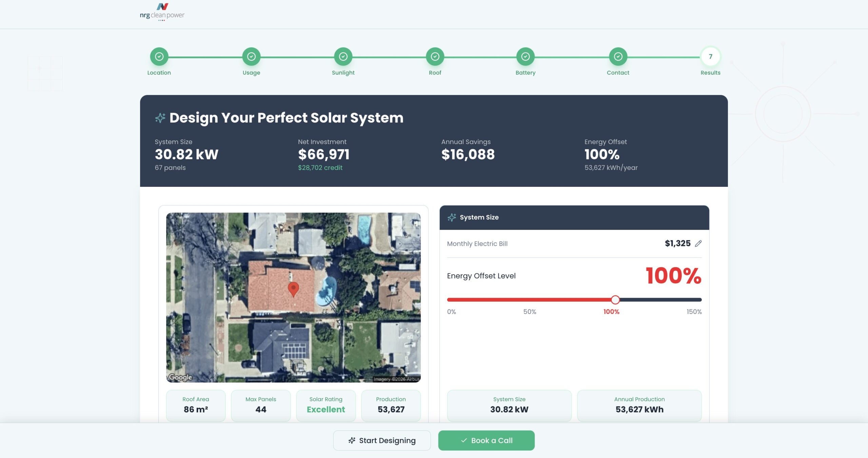The height and width of the screenshot is (458, 868).
Task: Select step 7 Results circle
Action: tap(710, 57)
